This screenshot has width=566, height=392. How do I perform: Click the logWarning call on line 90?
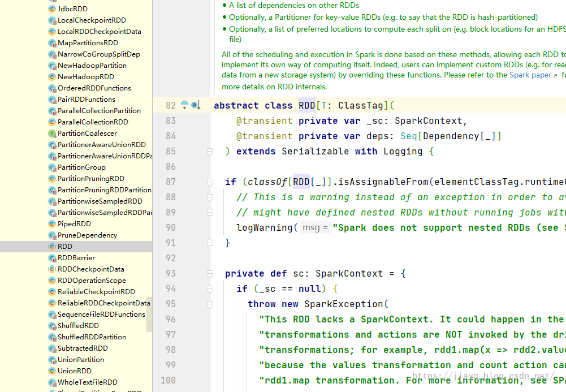264,228
